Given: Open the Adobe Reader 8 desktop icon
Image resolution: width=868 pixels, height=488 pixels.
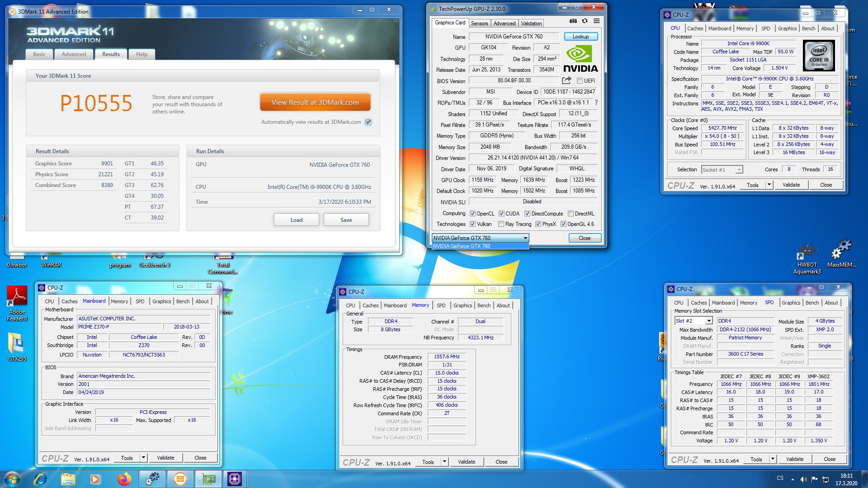Looking at the screenshot, I should tap(17, 304).
